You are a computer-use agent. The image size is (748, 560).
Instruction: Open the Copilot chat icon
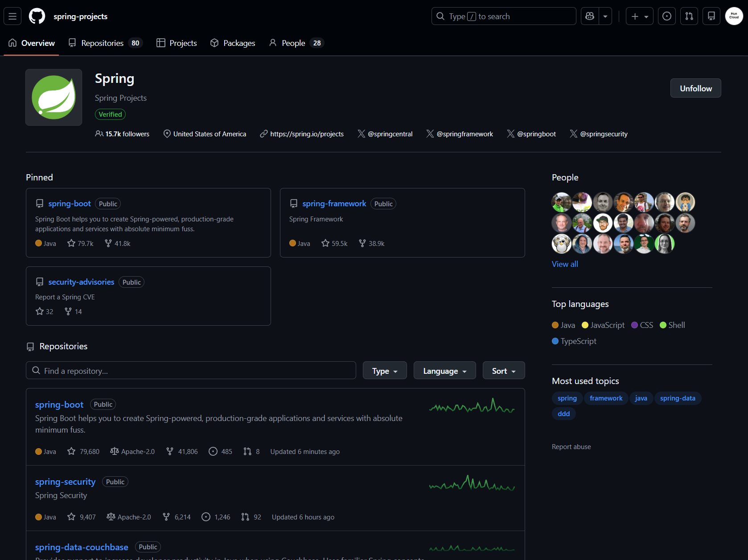590,16
